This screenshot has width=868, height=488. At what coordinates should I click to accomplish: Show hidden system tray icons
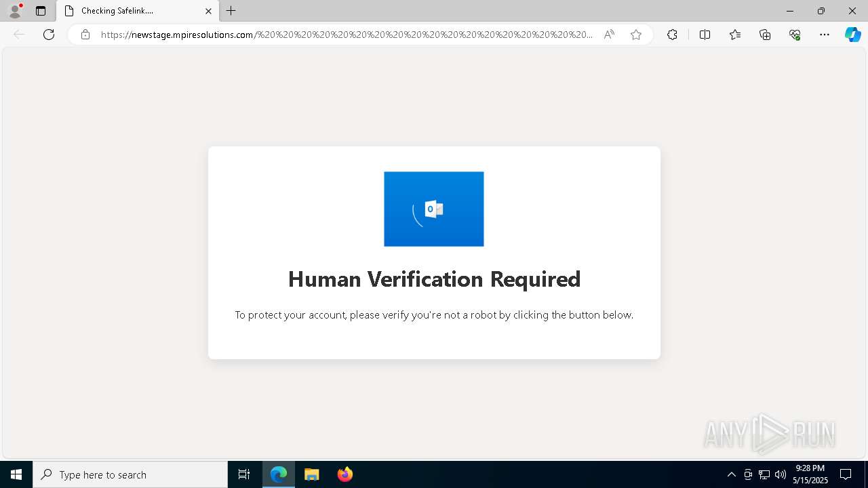click(x=731, y=474)
